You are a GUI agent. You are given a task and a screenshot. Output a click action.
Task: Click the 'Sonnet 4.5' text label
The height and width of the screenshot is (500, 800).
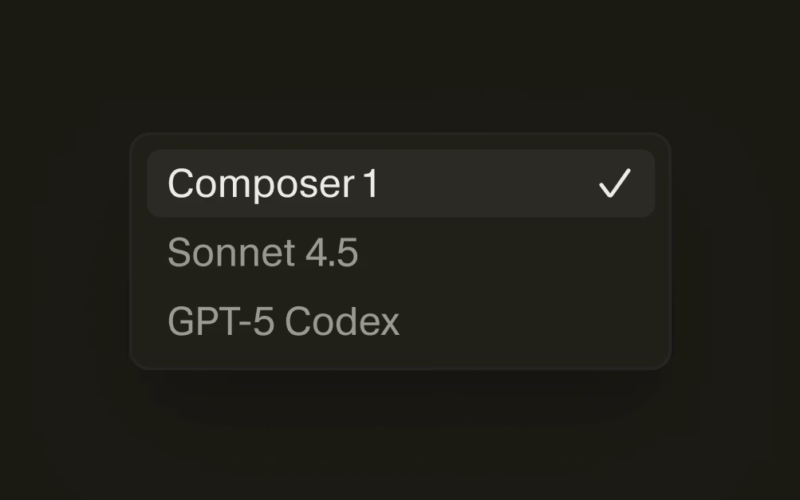pos(263,253)
